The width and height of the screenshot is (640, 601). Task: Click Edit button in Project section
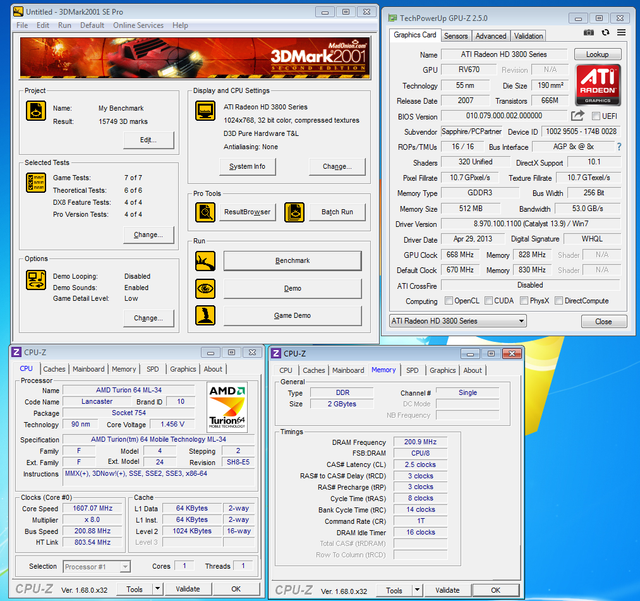(x=149, y=140)
